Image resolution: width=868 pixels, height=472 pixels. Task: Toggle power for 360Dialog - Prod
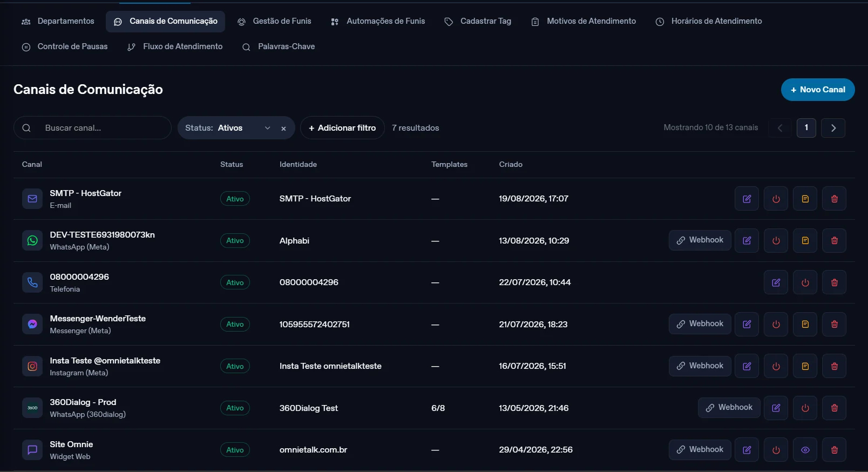[805, 408]
